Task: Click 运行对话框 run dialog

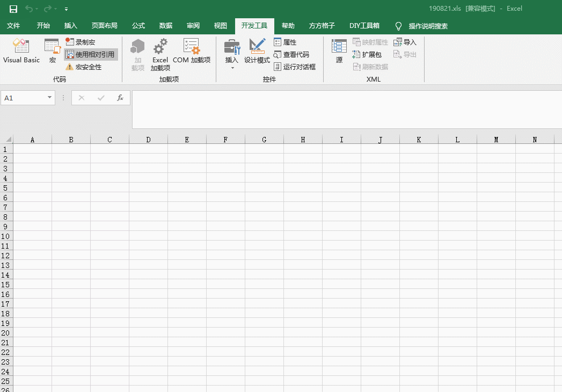Action: [295, 67]
